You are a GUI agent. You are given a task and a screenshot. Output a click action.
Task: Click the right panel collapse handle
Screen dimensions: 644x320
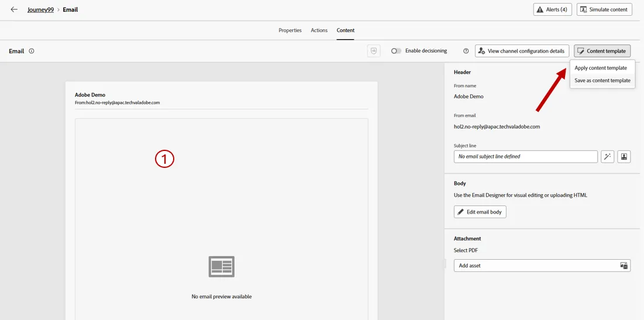445,263
